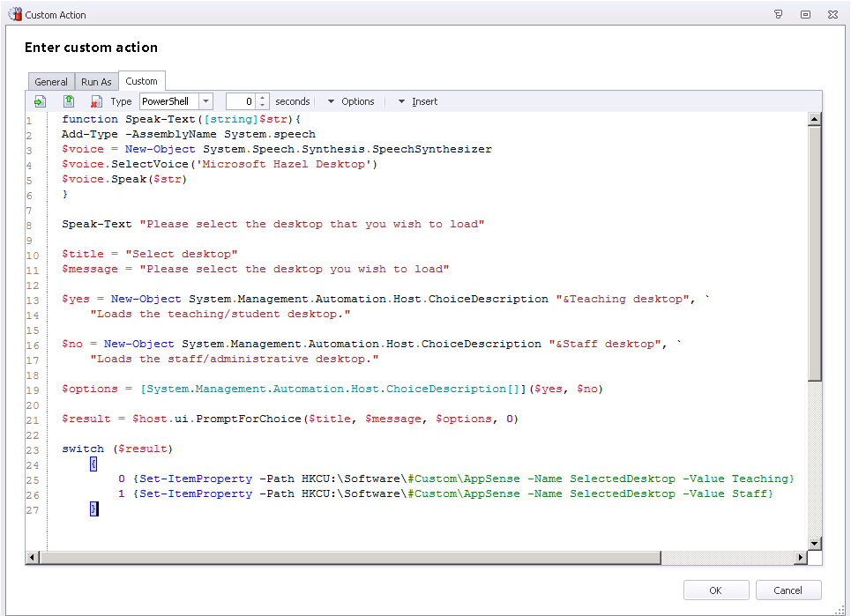Image resolution: width=851 pixels, height=616 pixels.
Task: Click 'SpeechSynthesizer' text on line 3
Action: (432, 149)
